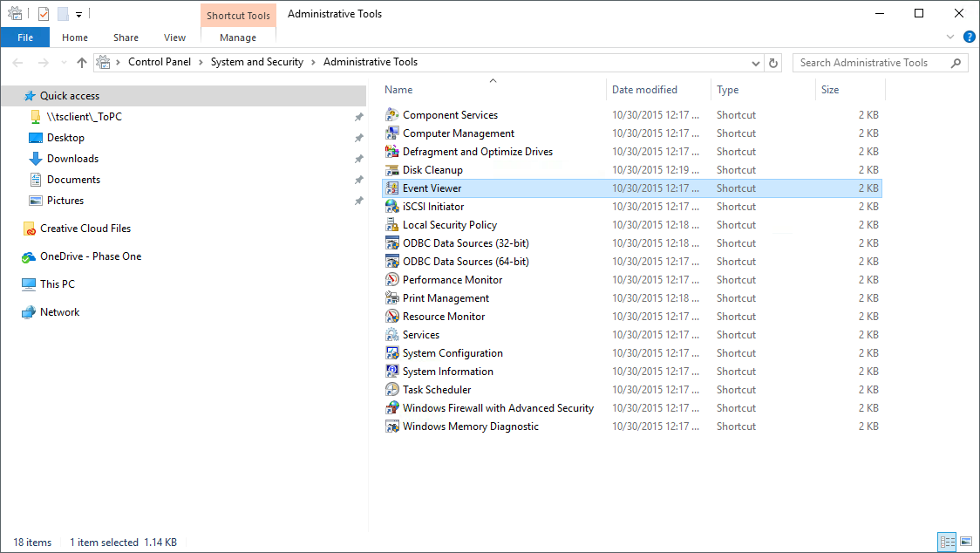The image size is (980, 553).
Task: Select ODBC Data Sources (64-bit) icon
Action: [x=391, y=262]
